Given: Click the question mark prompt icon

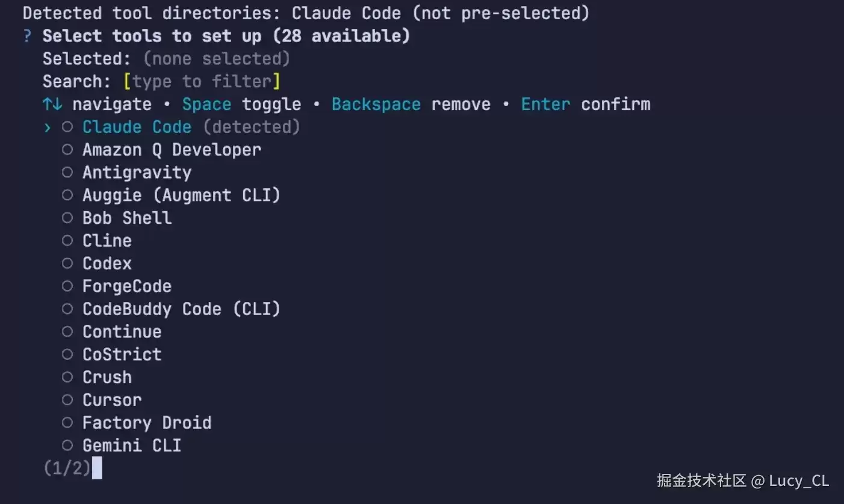Looking at the screenshot, I should coord(27,36).
